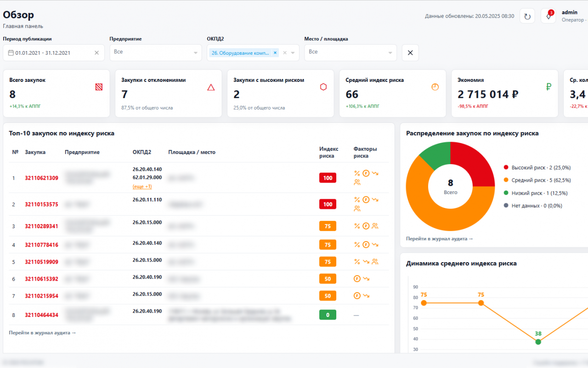
Task: Click the ruble icon in Экономия card
Action: 548,87
